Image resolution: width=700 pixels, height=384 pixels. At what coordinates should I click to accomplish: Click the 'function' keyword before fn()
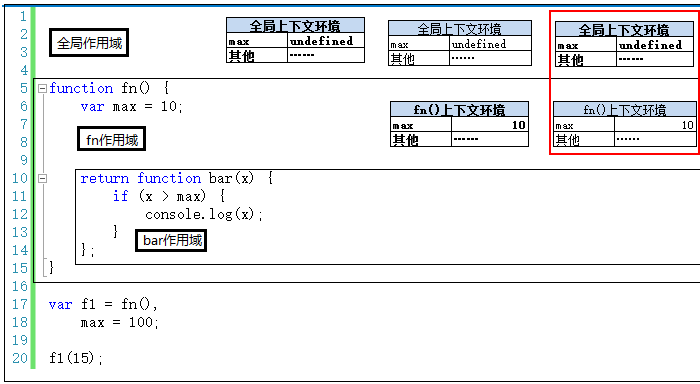81,88
